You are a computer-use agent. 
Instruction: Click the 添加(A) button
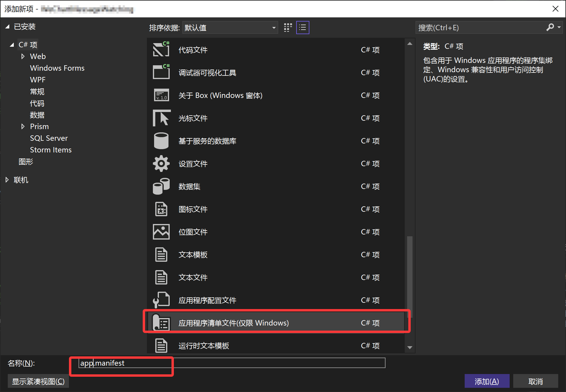487,381
